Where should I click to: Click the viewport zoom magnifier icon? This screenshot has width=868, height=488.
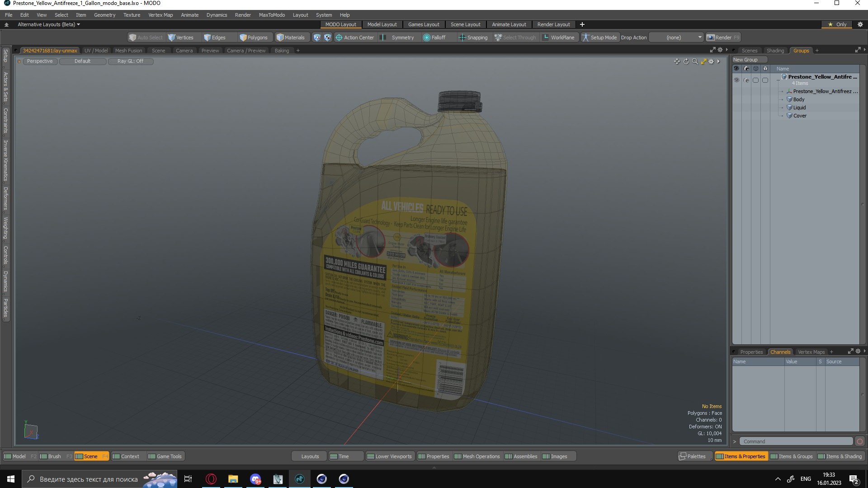[695, 61]
